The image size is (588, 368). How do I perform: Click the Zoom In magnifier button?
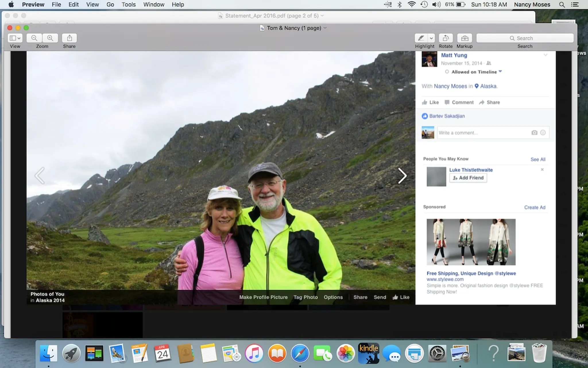50,38
